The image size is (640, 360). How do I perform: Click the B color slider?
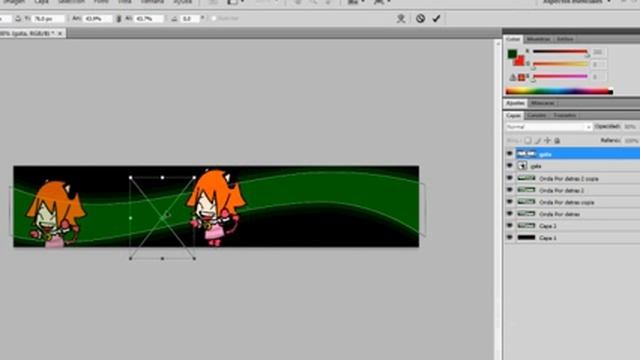click(560, 76)
